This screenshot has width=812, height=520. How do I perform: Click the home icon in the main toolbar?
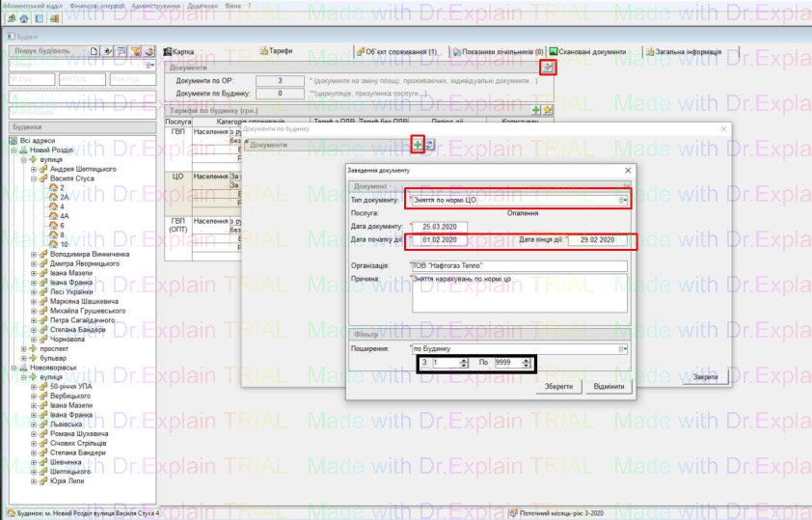click(x=24, y=18)
